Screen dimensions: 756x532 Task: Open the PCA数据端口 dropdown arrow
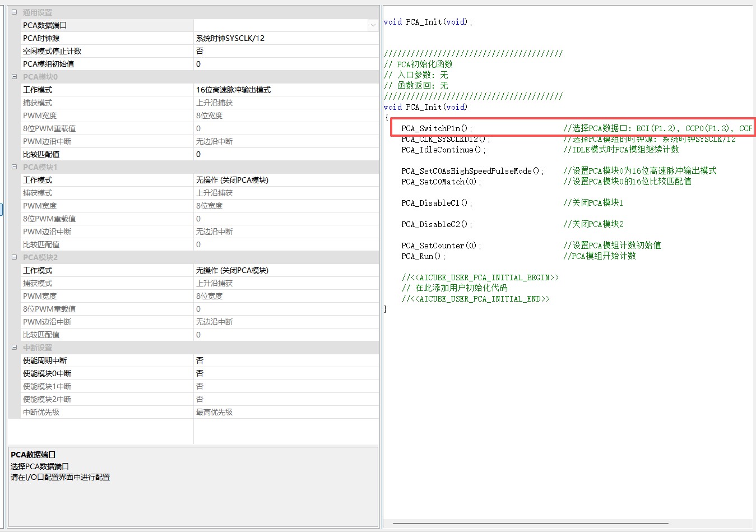pos(373,25)
